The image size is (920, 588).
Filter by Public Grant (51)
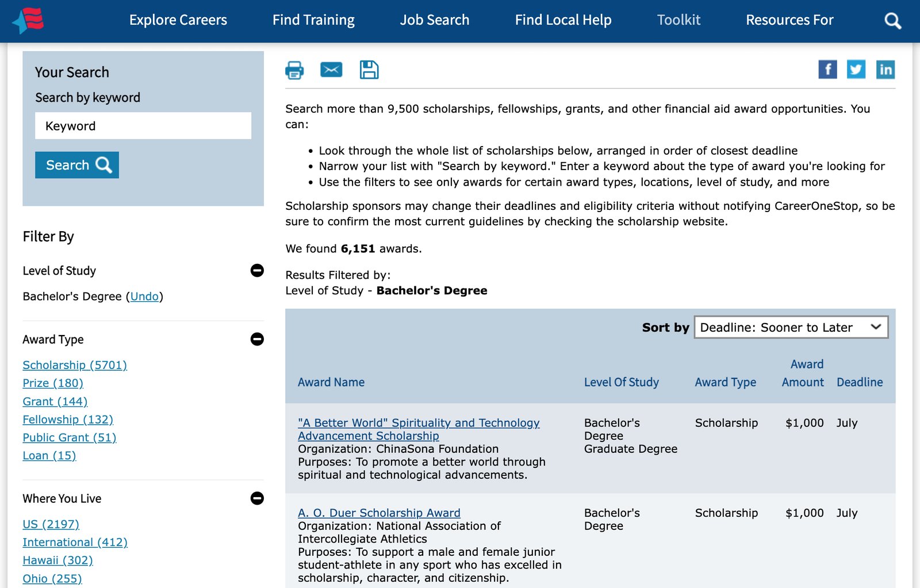tap(70, 437)
